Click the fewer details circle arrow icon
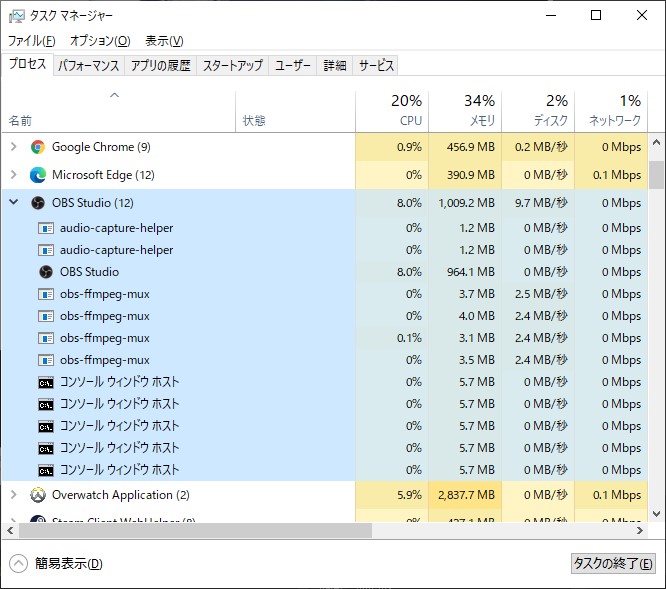 pyautogui.click(x=18, y=564)
